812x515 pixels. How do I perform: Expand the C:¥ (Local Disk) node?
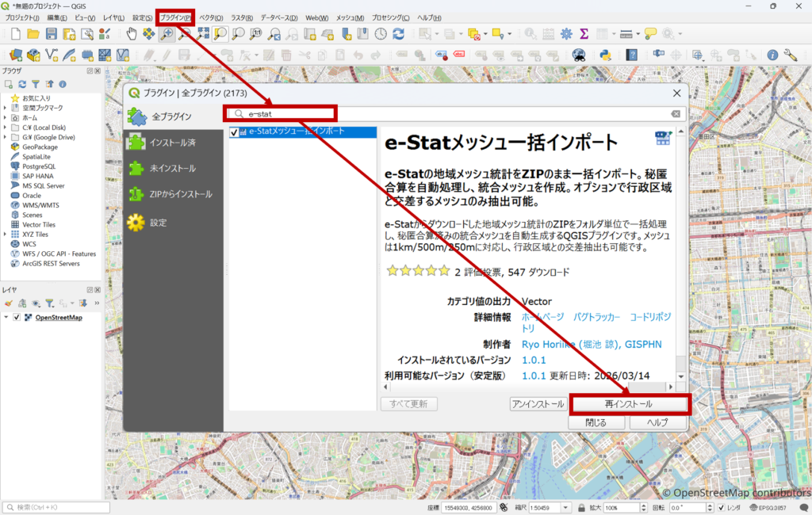tap(6, 127)
